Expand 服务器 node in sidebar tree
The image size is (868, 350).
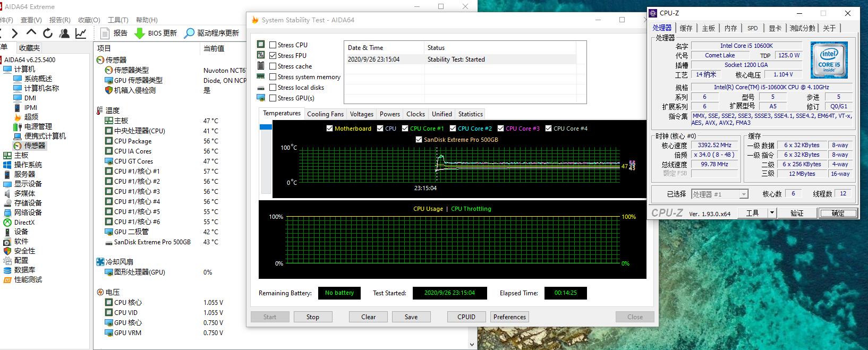[24, 174]
